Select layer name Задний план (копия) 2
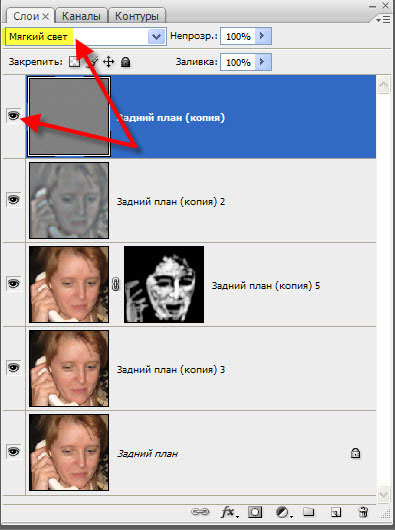 (171, 202)
